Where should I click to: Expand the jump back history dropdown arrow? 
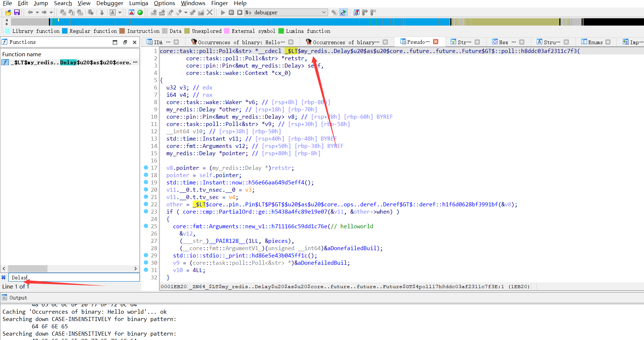(x=37, y=12)
